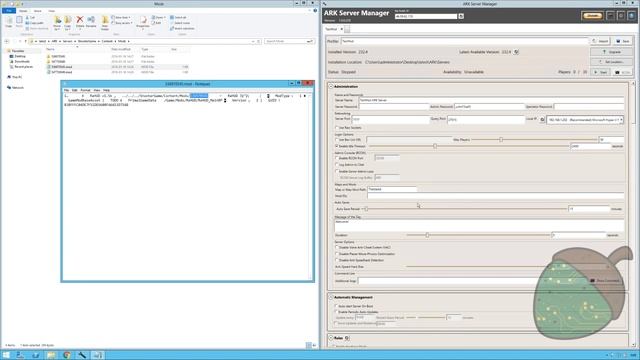Click dark square icon left of gear in header
The width and height of the screenshot is (640, 360).
point(610,16)
